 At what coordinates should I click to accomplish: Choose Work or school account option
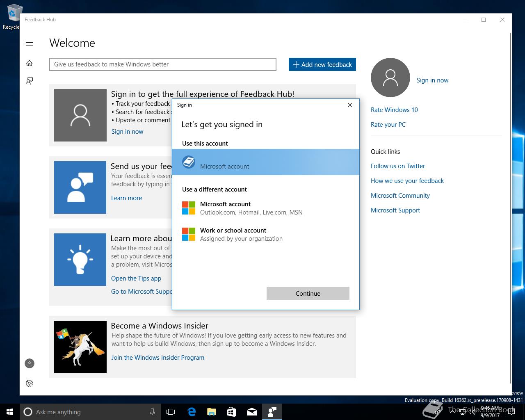[x=266, y=234]
